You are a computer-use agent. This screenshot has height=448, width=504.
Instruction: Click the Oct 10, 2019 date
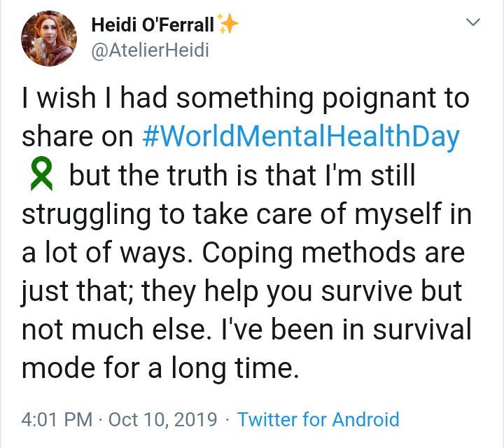point(165,419)
